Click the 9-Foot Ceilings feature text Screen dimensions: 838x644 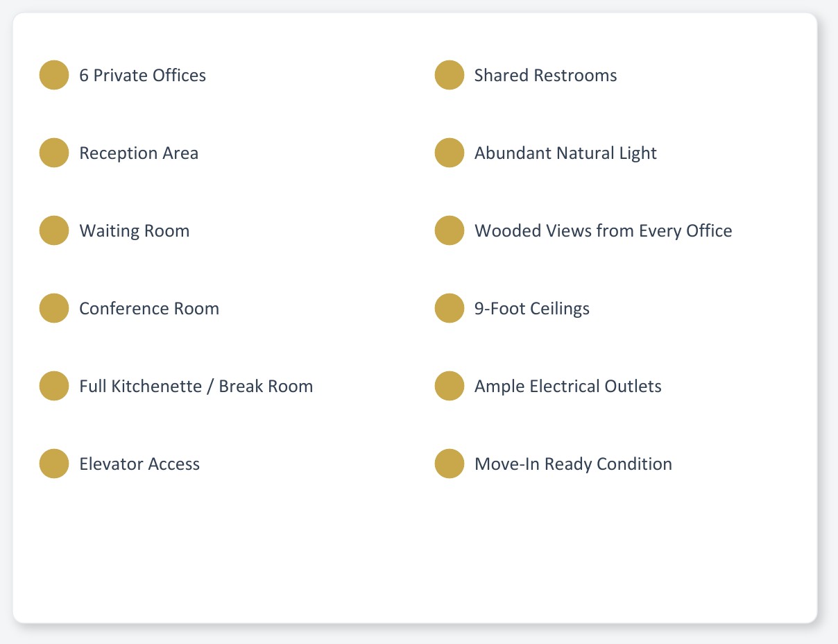tap(532, 308)
